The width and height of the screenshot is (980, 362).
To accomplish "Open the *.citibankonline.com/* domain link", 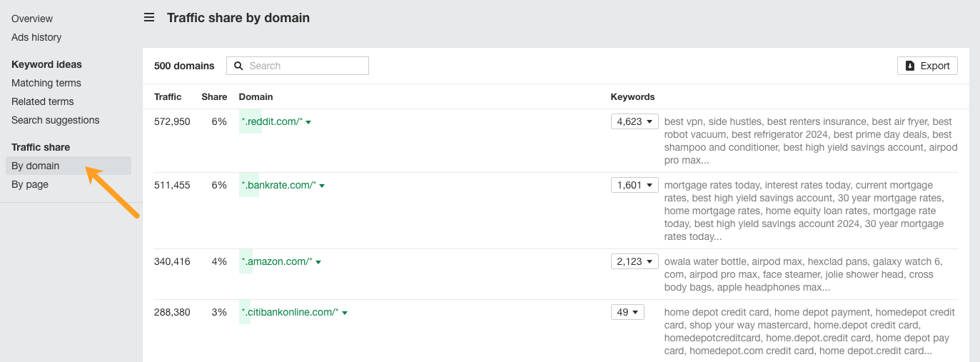I will (x=290, y=312).
